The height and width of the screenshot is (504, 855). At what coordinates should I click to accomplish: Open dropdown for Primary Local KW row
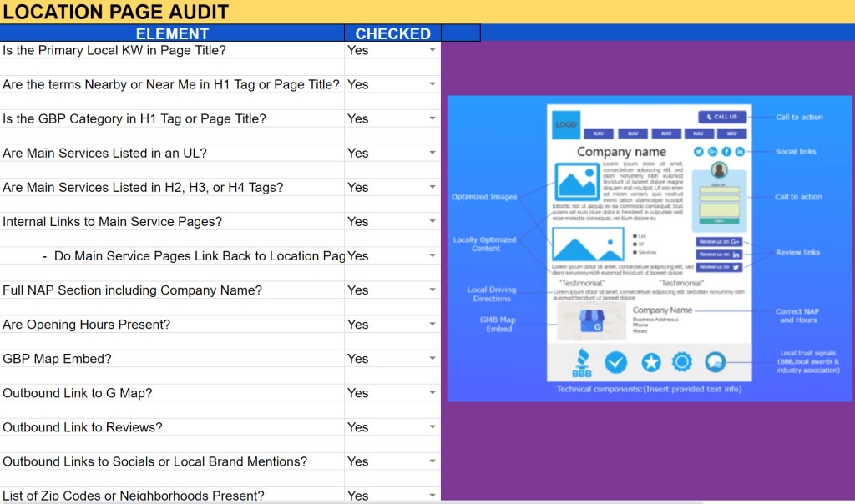pyautogui.click(x=433, y=50)
